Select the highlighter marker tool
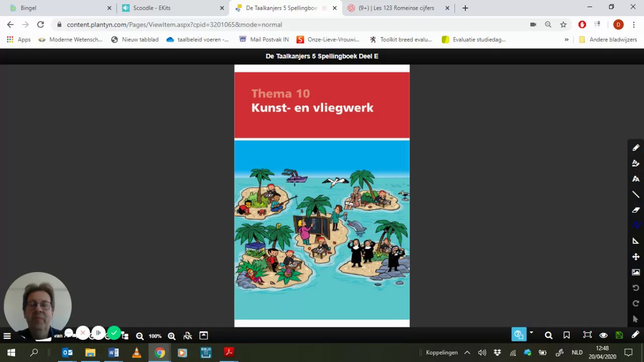The width and height of the screenshot is (644, 362). [635, 163]
